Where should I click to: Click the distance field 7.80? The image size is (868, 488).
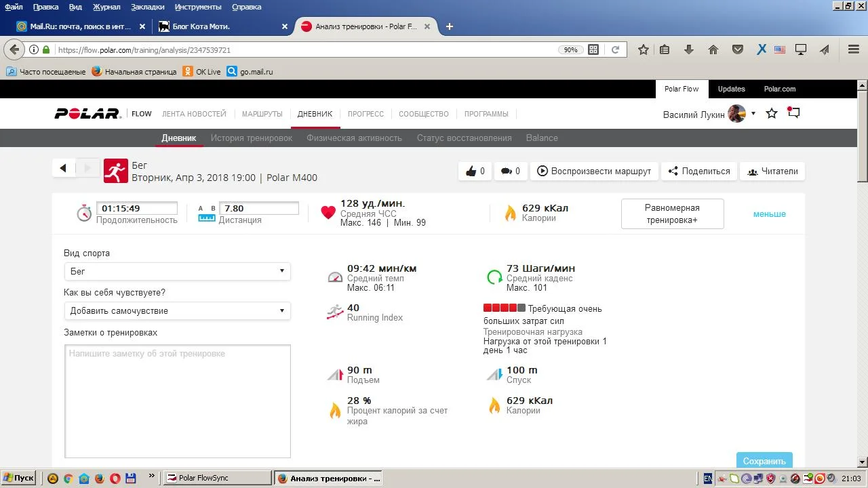pos(259,208)
